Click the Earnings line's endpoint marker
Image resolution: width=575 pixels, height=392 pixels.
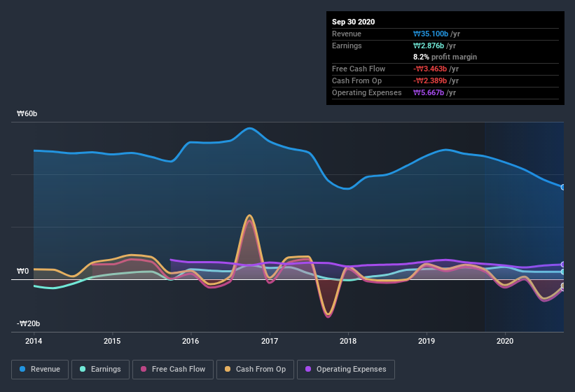click(563, 272)
